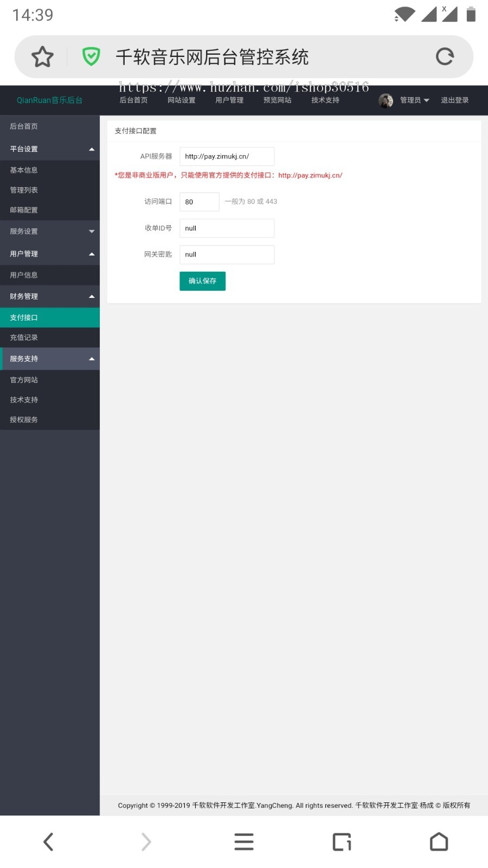Image resolution: width=488 pixels, height=868 pixels.
Task: Tap the Wi-Fi status icon
Action: click(404, 14)
